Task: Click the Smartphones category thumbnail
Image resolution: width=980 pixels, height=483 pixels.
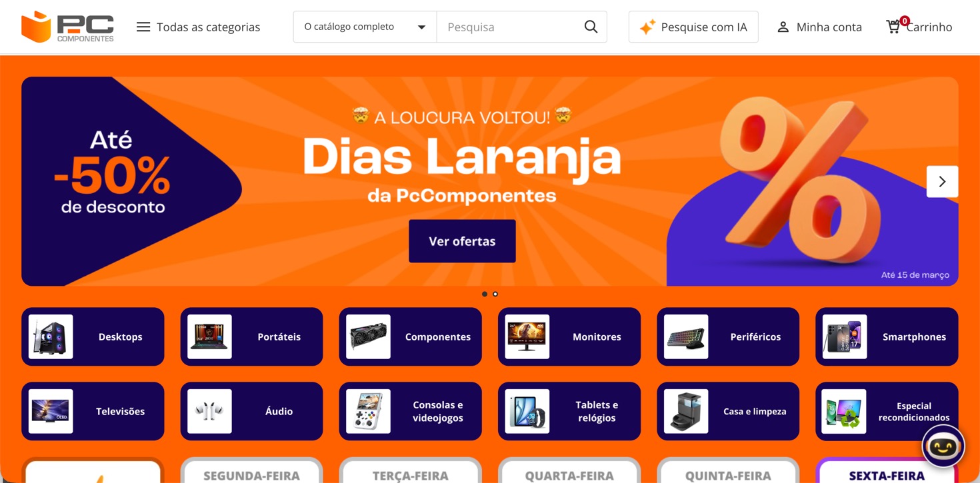Action: (x=844, y=336)
